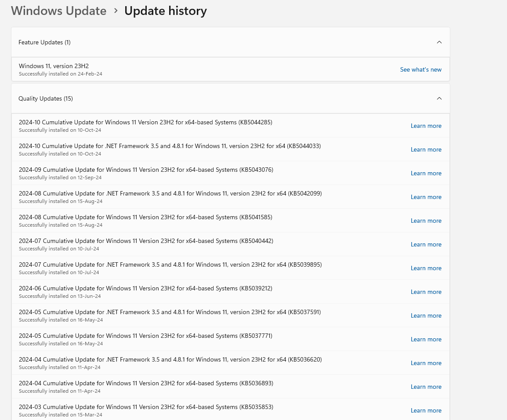507x420 pixels.
Task: Collapse the Feature Updates section
Action: pos(439,42)
